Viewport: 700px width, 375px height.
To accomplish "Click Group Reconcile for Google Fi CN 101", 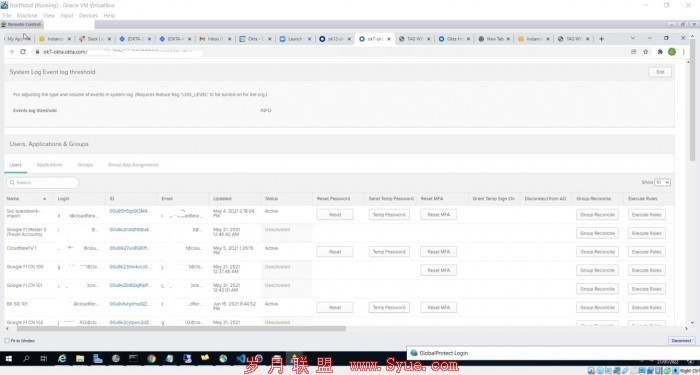I will pyautogui.click(x=597, y=289).
